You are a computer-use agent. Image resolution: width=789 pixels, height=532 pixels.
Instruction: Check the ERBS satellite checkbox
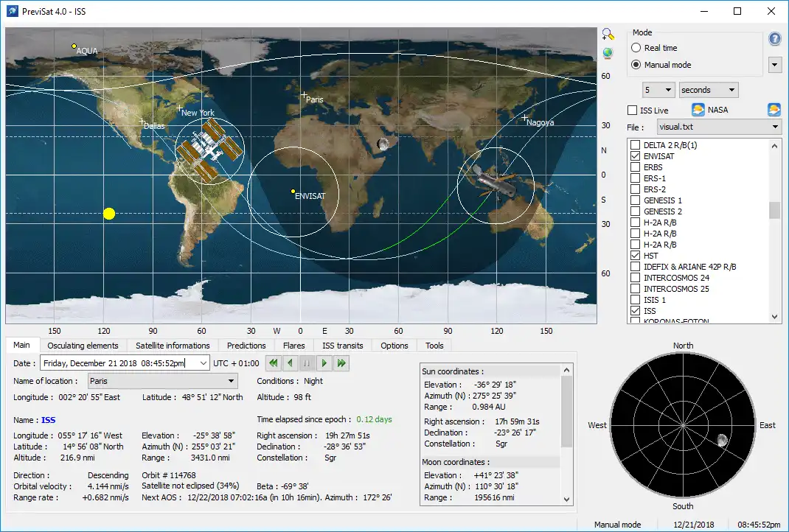(x=636, y=167)
